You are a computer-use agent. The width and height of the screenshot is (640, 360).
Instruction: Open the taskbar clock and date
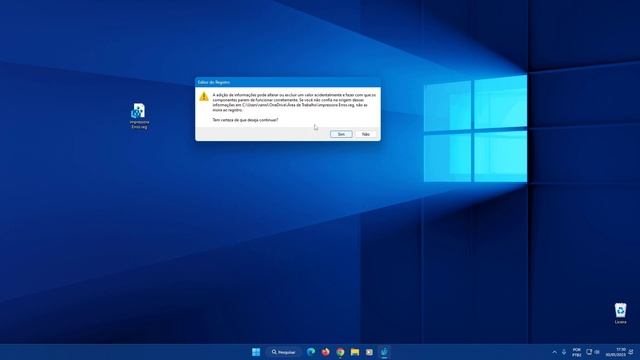point(616,352)
